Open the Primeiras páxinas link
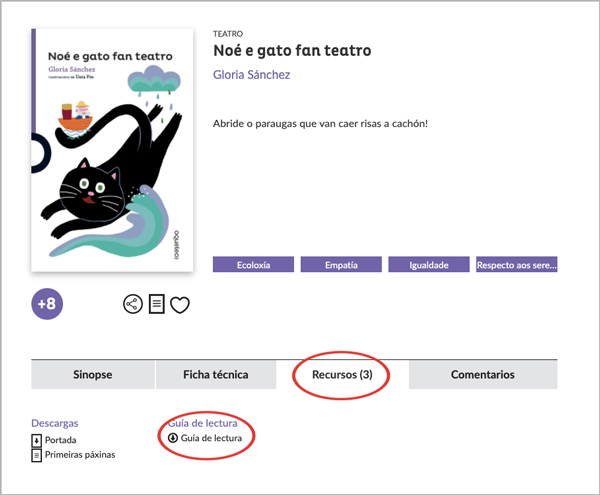Viewport: 600px width, 495px height. tap(80, 455)
